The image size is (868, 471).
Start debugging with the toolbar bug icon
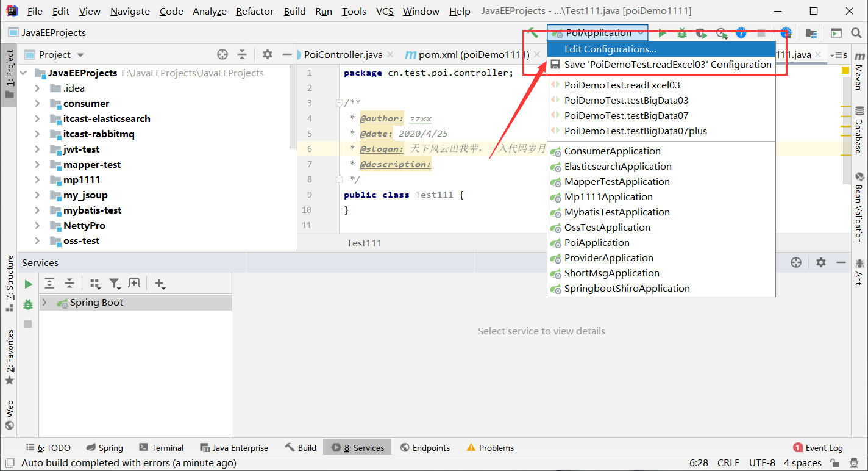coord(682,33)
